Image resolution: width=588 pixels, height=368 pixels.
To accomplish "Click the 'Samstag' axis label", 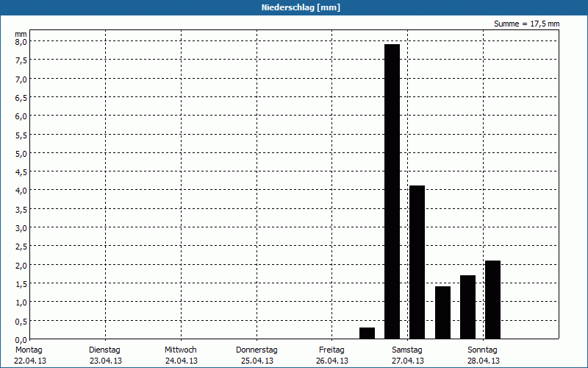I will point(407,350).
